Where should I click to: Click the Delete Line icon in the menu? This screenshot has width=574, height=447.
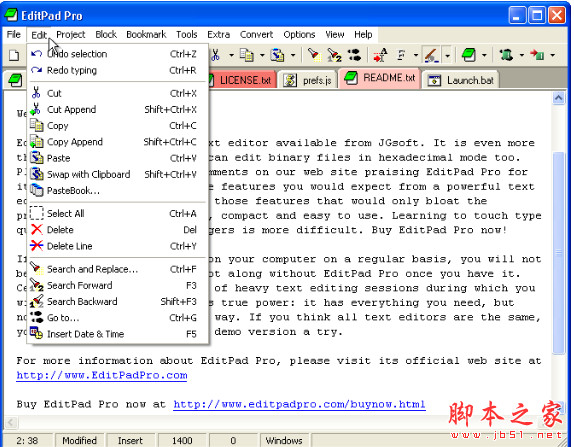(37, 245)
